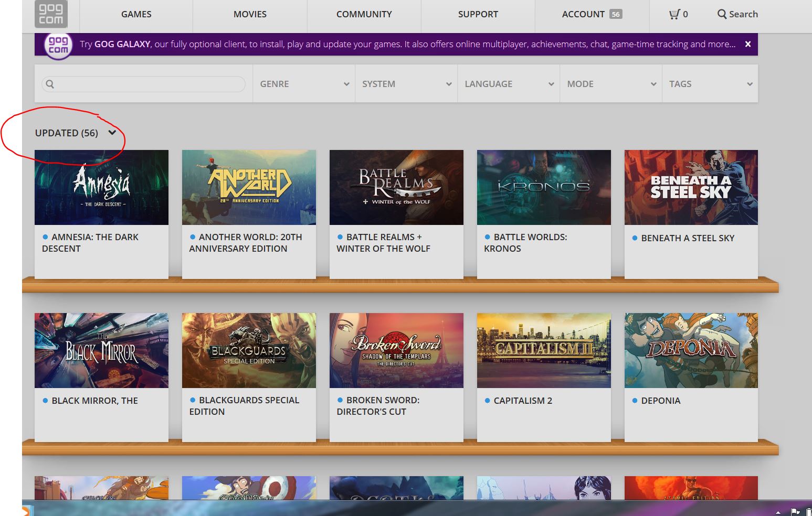The height and width of the screenshot is (516, 812).
Task: Click the GOG.com logo in the header
Action: coord(51,14)
